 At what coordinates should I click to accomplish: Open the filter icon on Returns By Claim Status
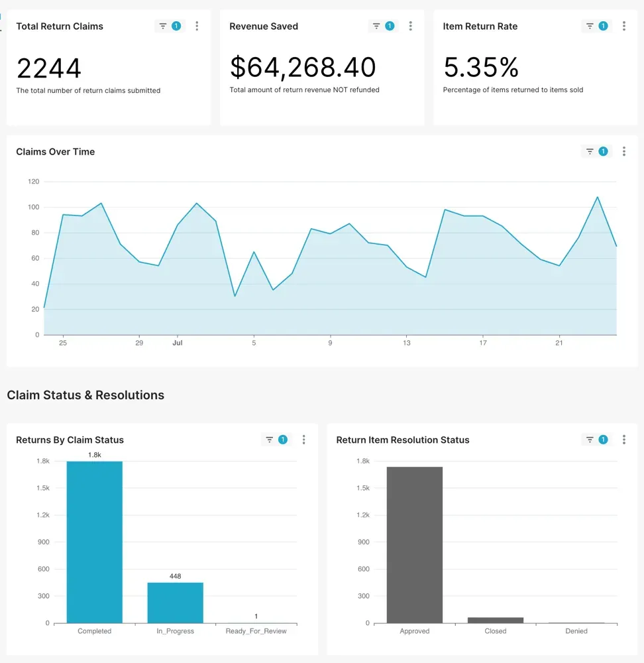[x=268, y=439]
